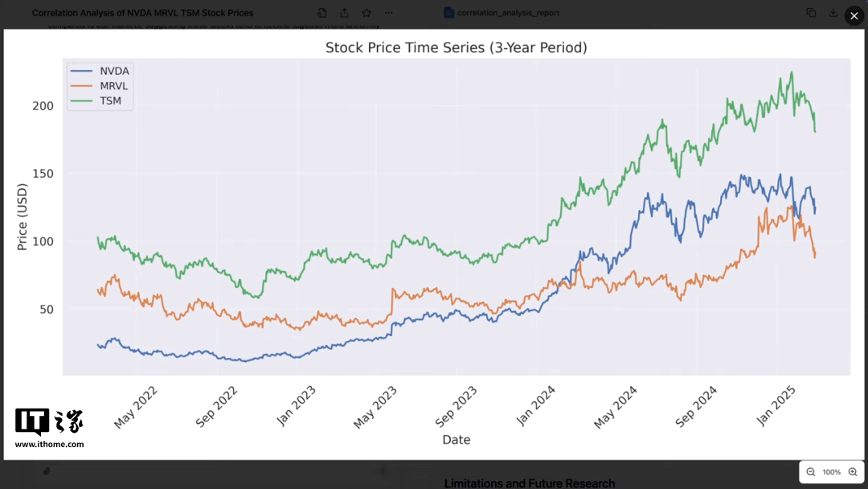Screen dimensions: 868x489
Task: Zoom out of the chart image
Action: coord(811,472)
